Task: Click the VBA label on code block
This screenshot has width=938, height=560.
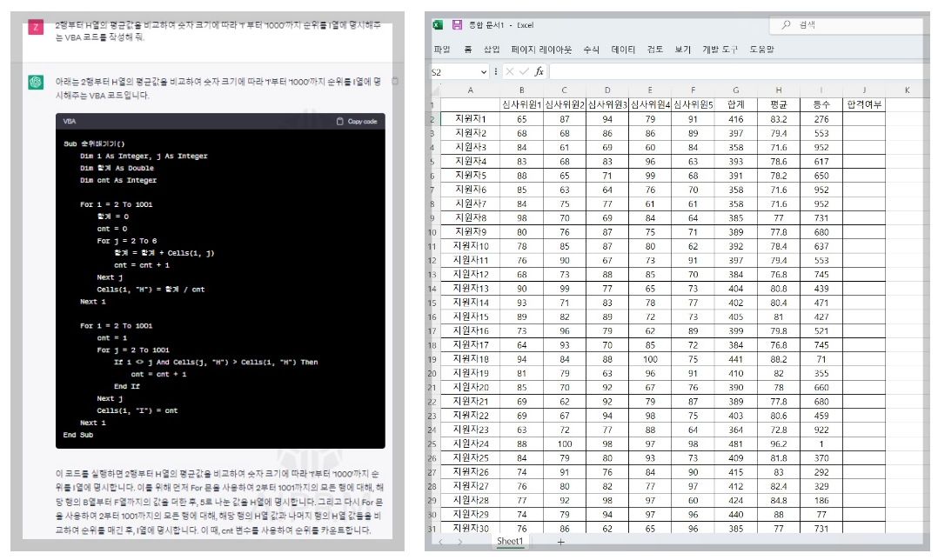Action: point(70,122)
